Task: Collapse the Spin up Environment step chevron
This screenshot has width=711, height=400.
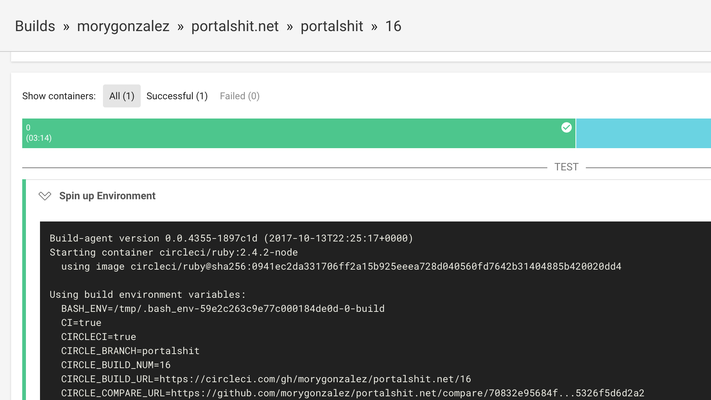Action: click(x=44, y=196)
